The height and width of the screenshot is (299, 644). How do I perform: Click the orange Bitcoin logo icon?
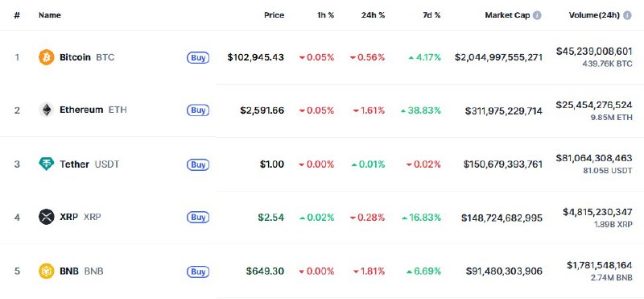[47, 57]
